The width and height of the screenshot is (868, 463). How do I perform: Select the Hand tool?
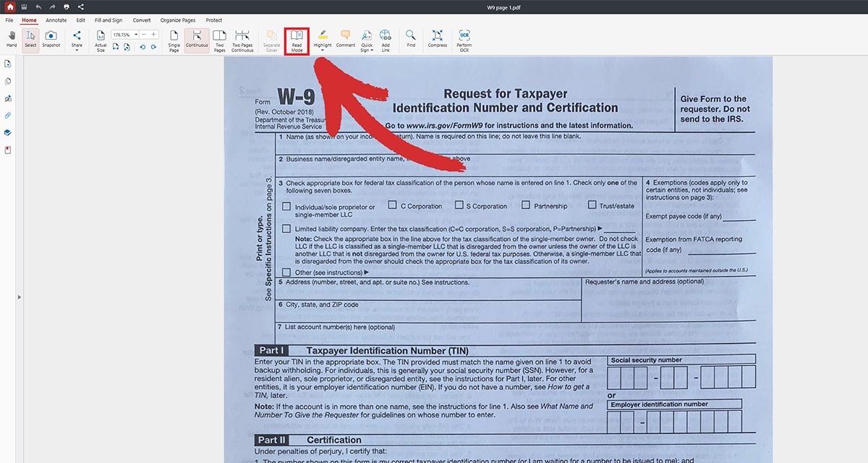click(12, 38)
